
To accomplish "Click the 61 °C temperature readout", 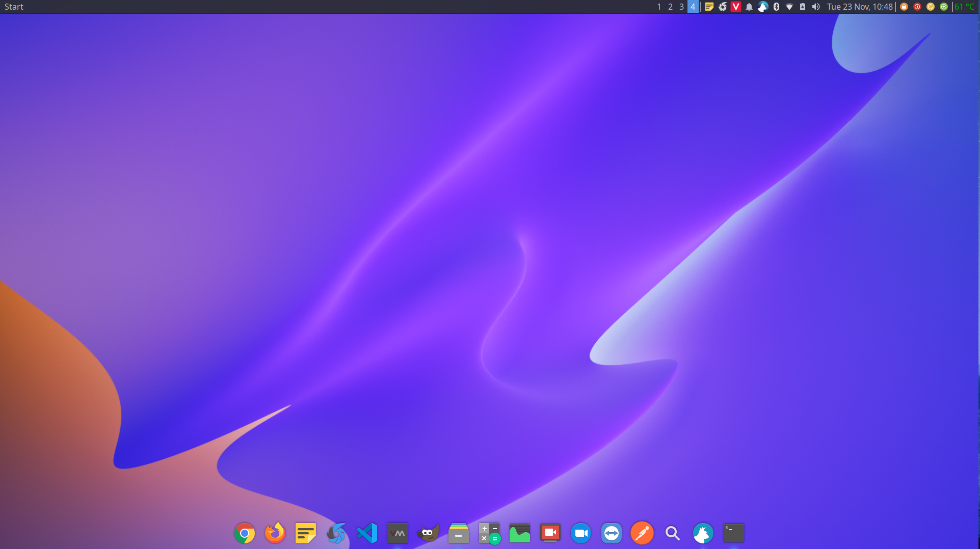I will click(x=965, y=7).
